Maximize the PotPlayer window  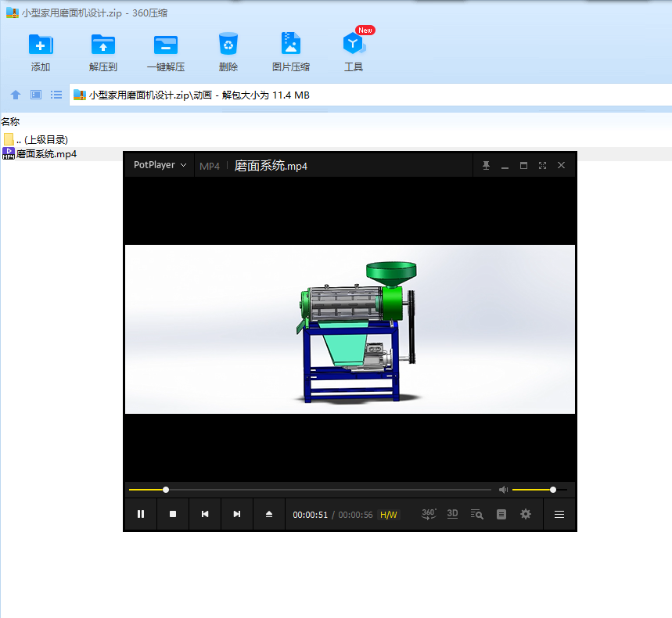[x=523, y=165]
